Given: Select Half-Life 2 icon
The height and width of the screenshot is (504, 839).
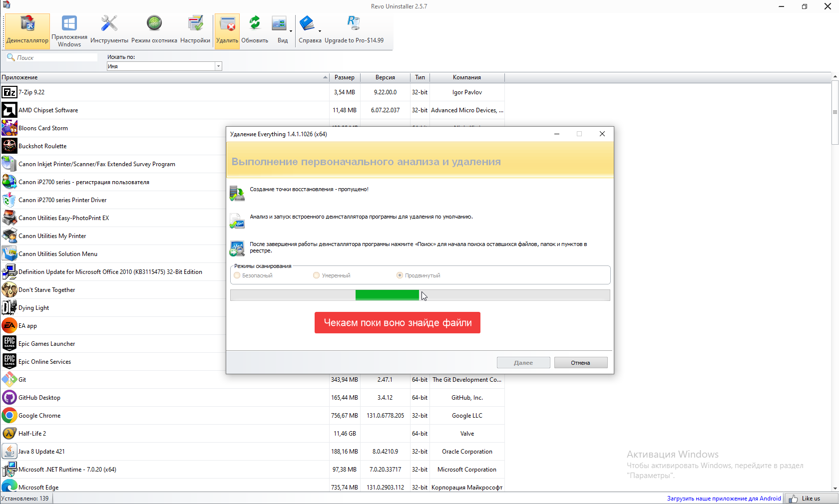Looking at the screenshot, I should (x=9, y=434).
